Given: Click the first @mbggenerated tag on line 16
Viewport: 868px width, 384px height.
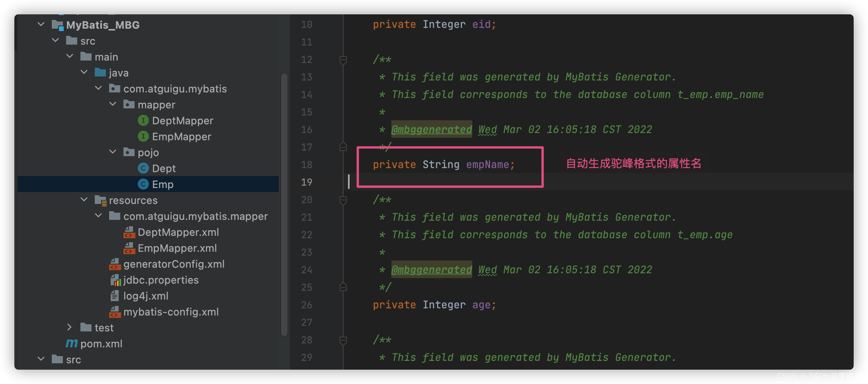Looking at the screenshot, I should point(432,129).
